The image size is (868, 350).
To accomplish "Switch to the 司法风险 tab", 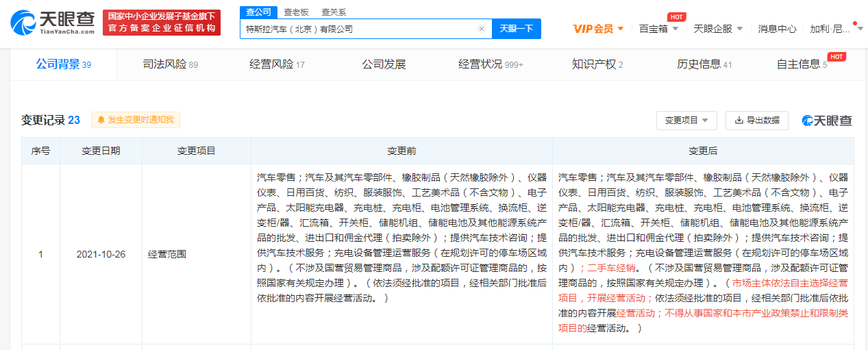I will pos(170,64).
